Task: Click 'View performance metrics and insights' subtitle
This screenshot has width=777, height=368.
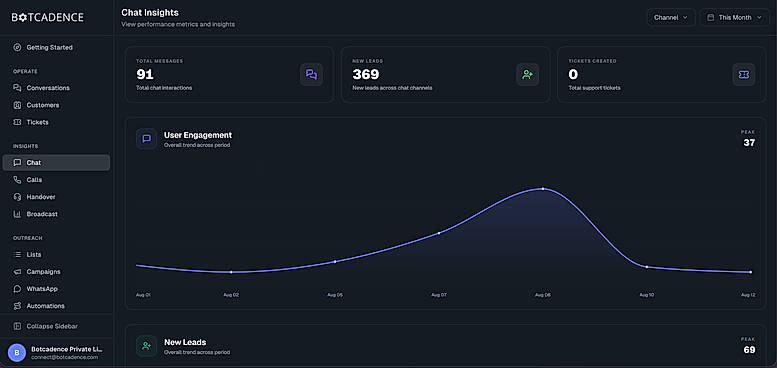Action: 178,24
